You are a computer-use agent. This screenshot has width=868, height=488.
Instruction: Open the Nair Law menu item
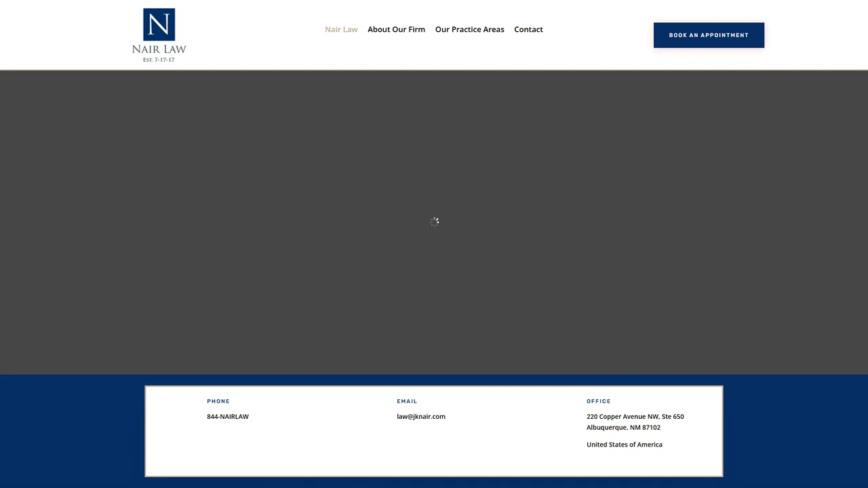click(x=341, y=29)
